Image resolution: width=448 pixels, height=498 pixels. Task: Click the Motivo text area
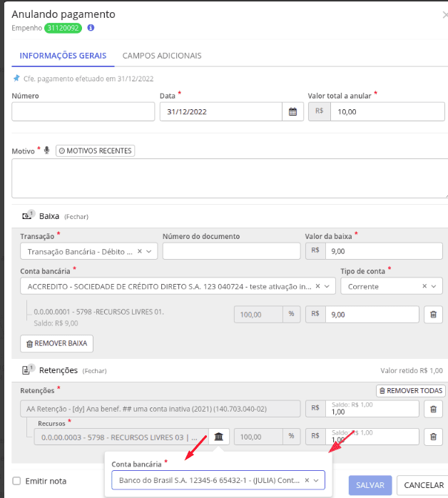pos(230,178)
